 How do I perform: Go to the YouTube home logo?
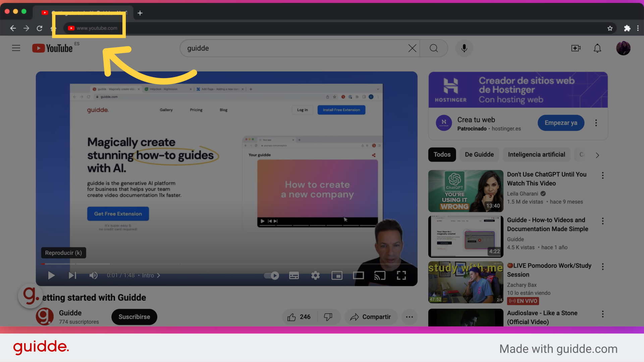click(52, 48)
